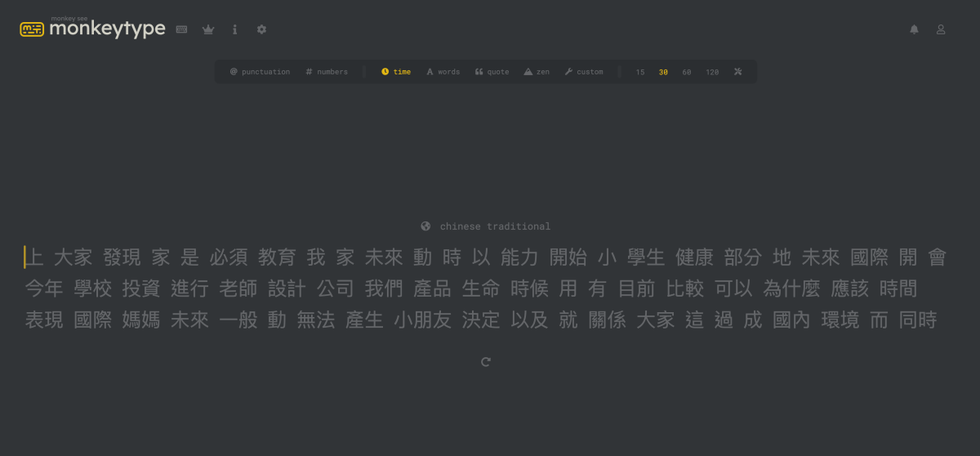The height and width of the screenshot is (456, 980).
Task: Click the globe icon beside language
Action: point(425,226)
